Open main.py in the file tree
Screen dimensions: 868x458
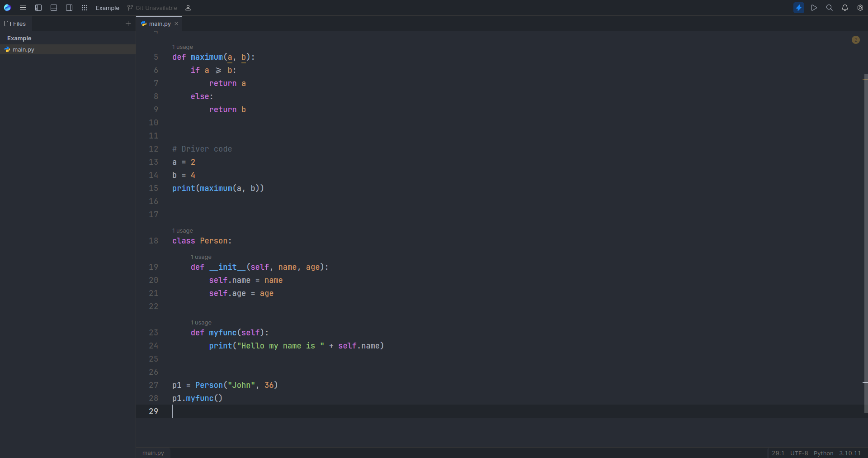coord(68,49)
